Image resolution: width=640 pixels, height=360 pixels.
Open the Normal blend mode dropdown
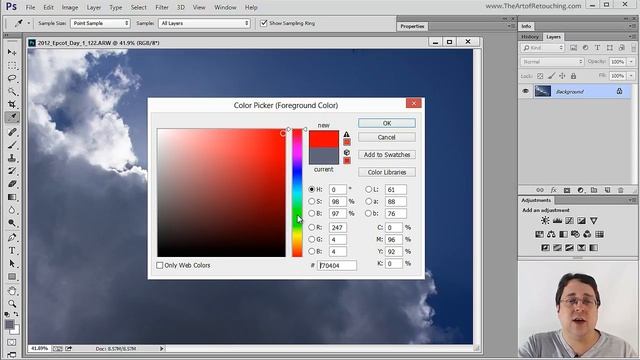pyautogui.click(x=552, y=62)
